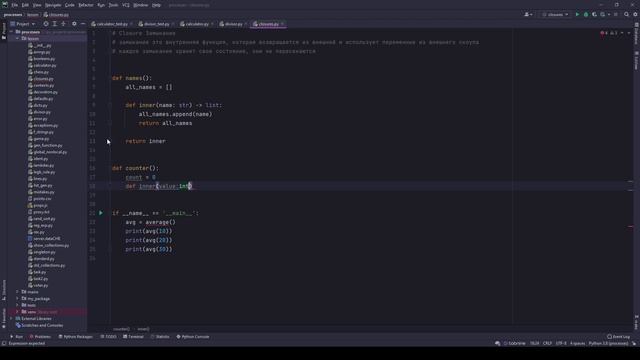Close the calculator_test.py editor tab
Screen dimensions: 640x360
131,24
